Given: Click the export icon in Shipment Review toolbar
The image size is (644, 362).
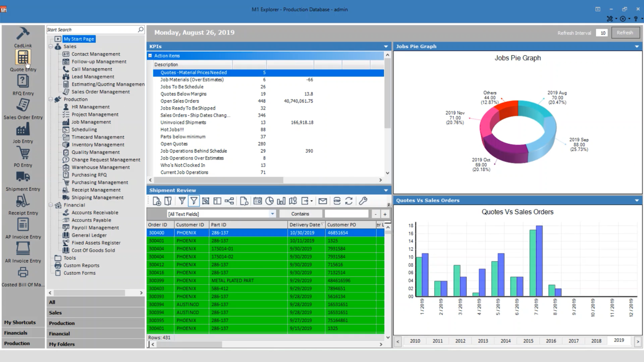Looking at the screenshot, I should 305,201.
